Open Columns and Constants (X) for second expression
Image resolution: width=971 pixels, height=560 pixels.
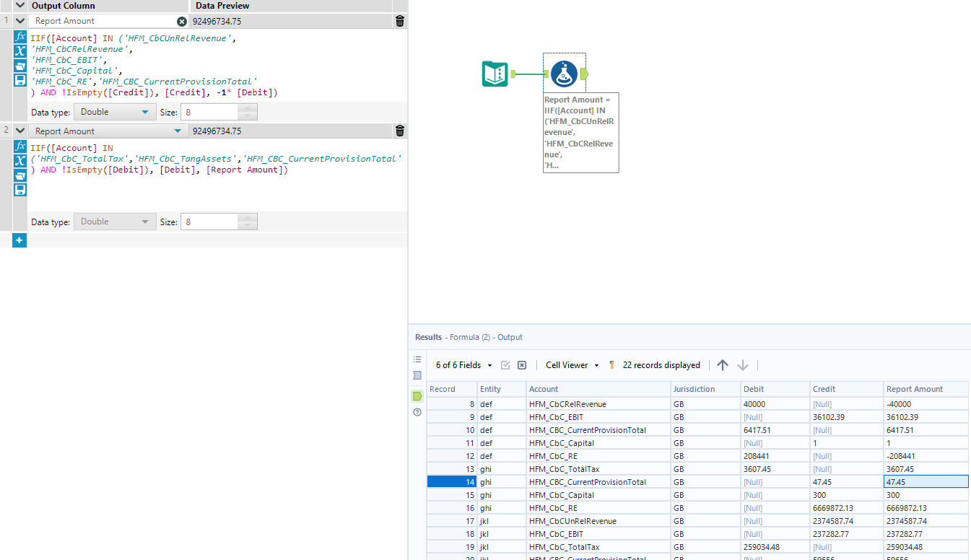tap(20, 161)
